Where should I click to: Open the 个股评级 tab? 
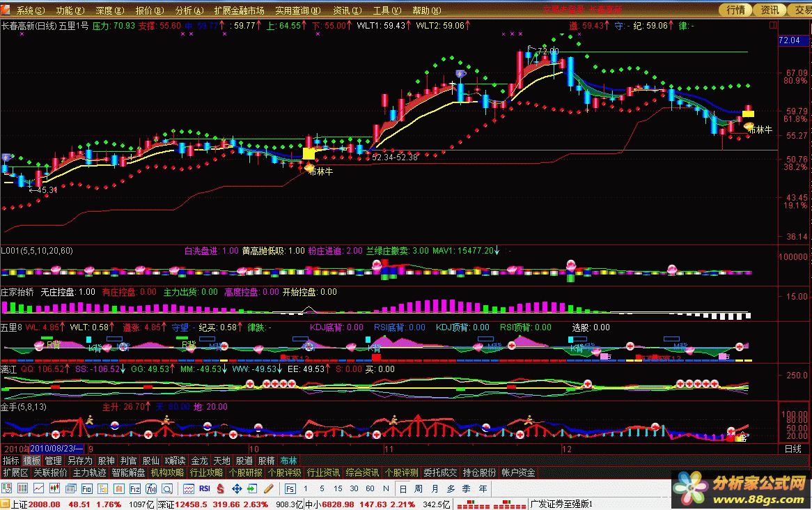click(284, 472)
